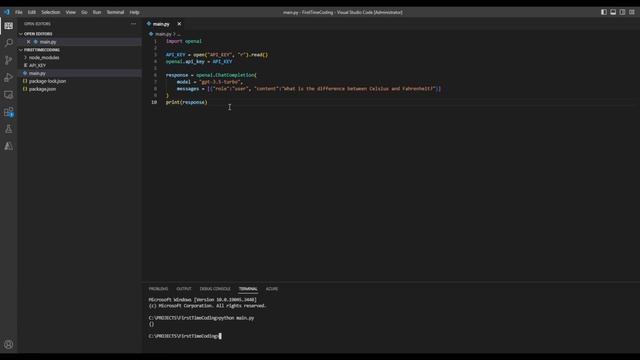640x360 pixels.
Task: Switch to the Azure panel tab
Action: pos(272,289)
